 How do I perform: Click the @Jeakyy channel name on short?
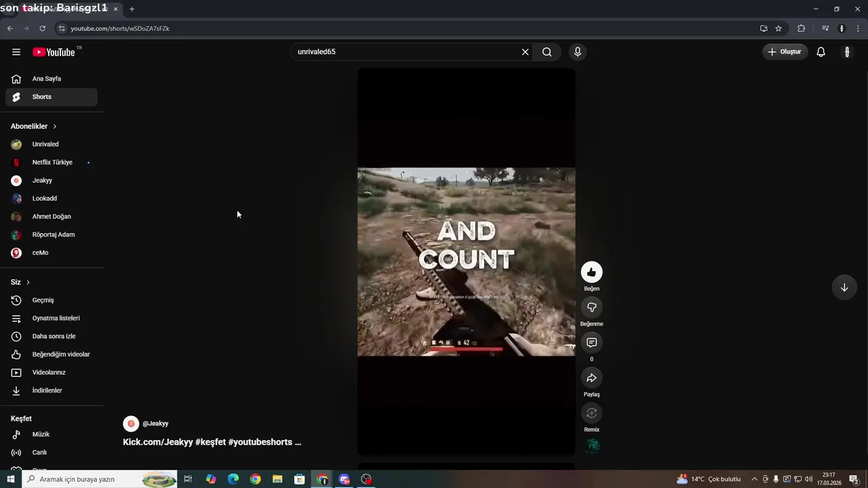(155, 424)
